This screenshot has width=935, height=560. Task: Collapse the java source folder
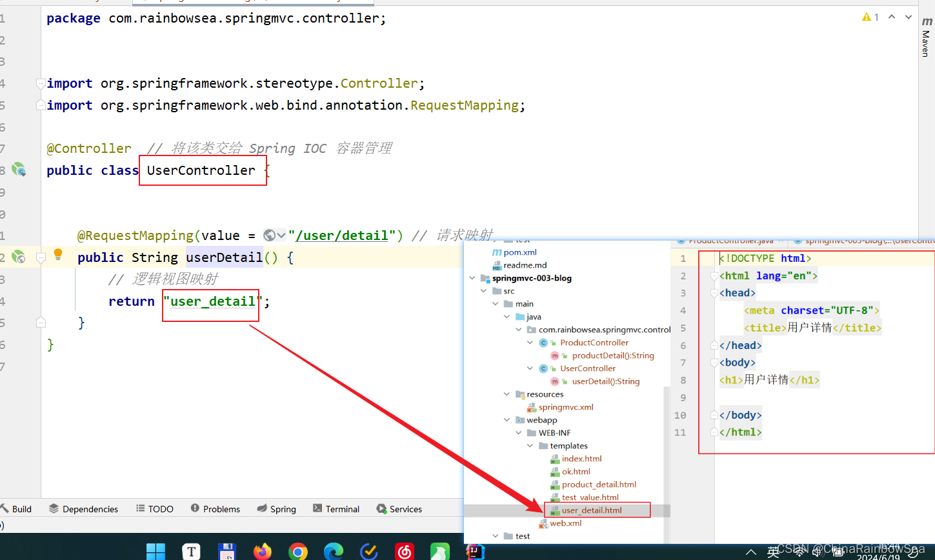507,317
